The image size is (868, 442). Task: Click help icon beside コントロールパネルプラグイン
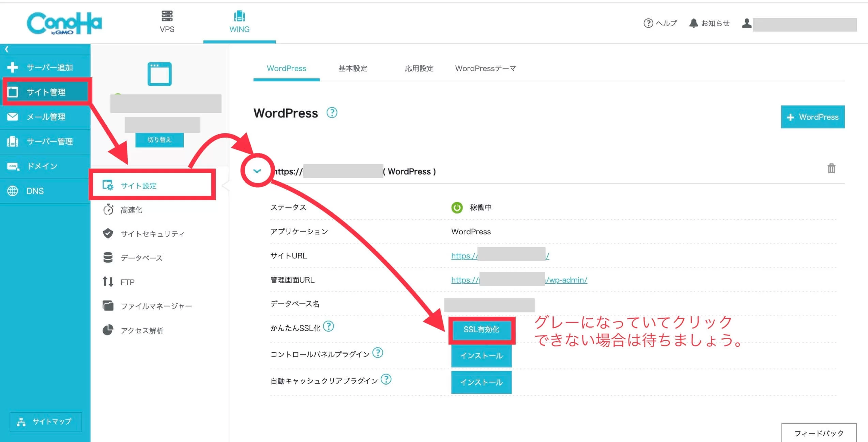click(378, 352)
